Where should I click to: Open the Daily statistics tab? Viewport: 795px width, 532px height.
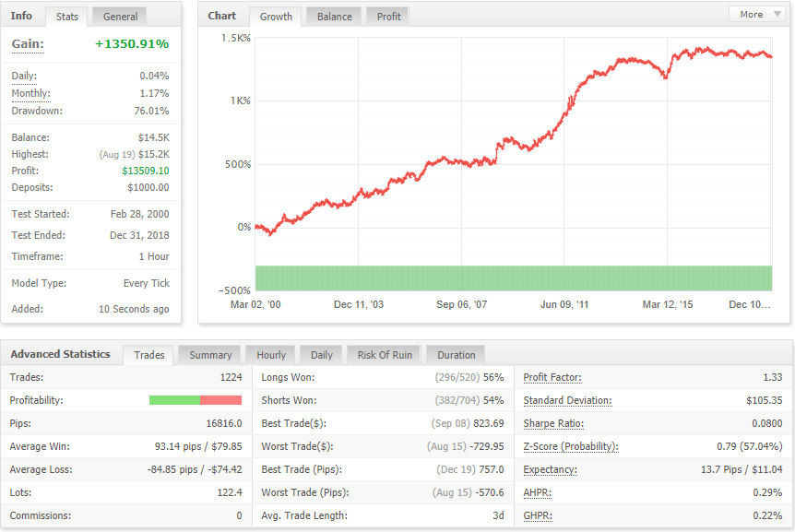322,355
